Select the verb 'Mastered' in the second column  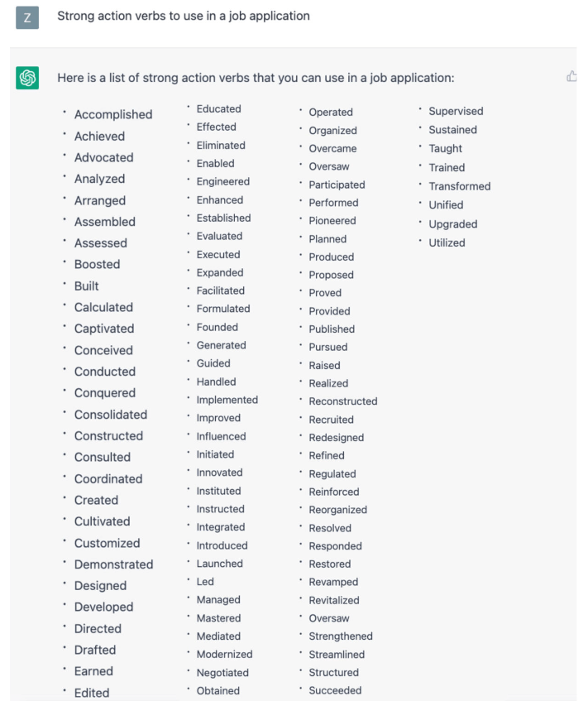[218, 617]
